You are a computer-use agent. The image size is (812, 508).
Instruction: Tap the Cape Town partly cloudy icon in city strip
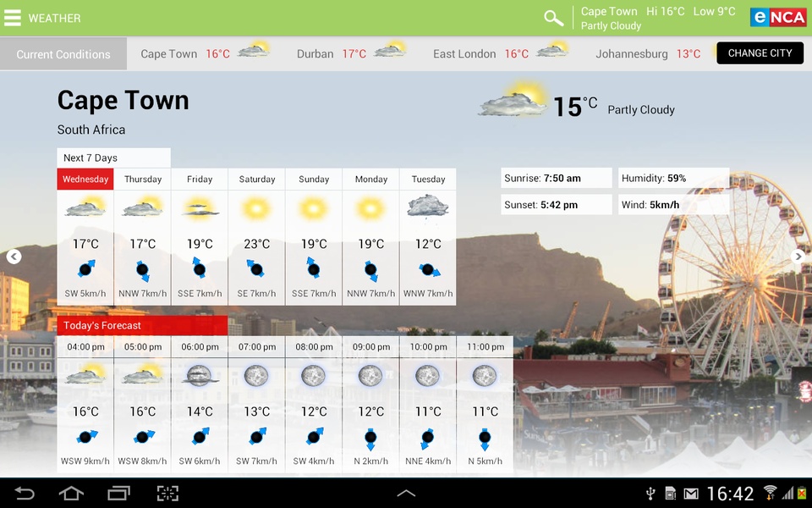point(253,50)
